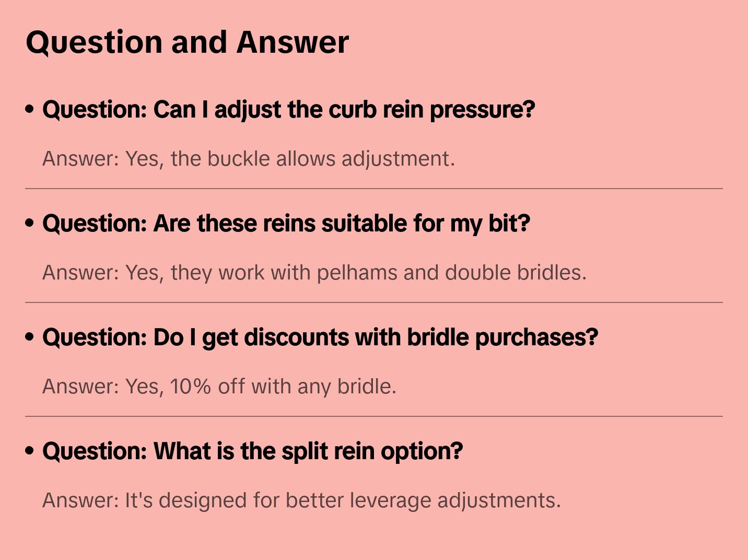Image resolution: width=748 pixels, height=560 pixels.
Task: Click the better leverage adjustments answer
Action: pos(301,500)
